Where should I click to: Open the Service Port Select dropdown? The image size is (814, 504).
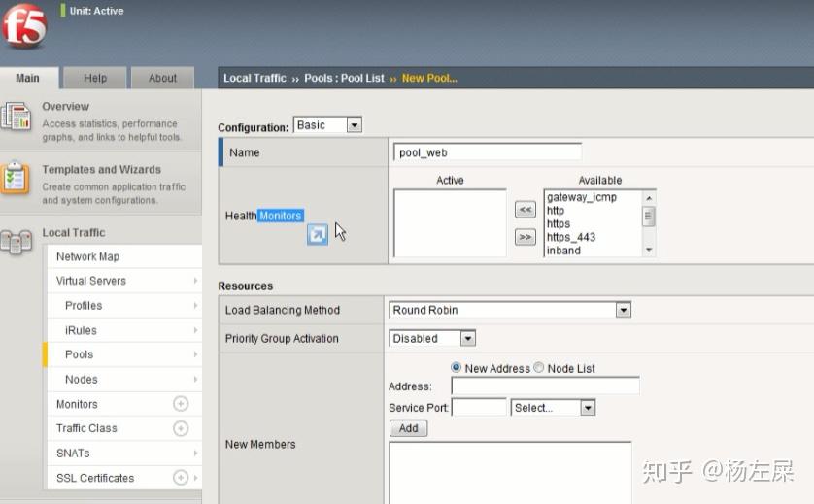point(553,408)
